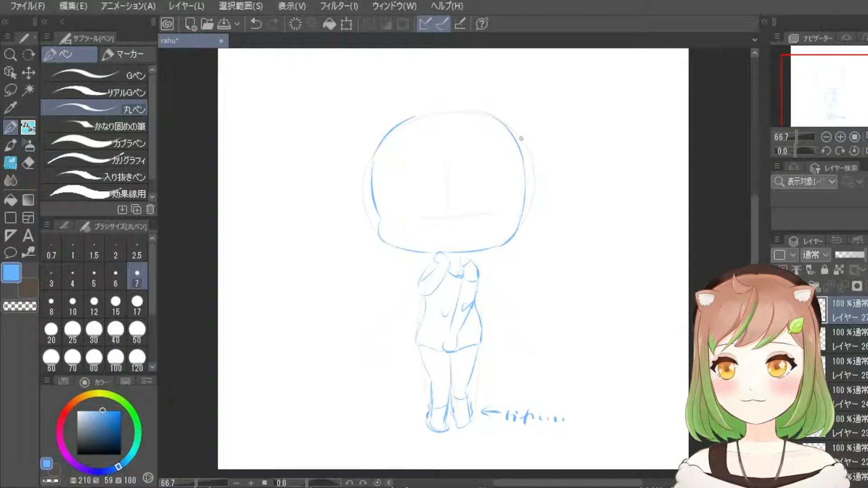Select the Text tool
The height and width of the screenshot is (488, 868).
coord(28,235)
